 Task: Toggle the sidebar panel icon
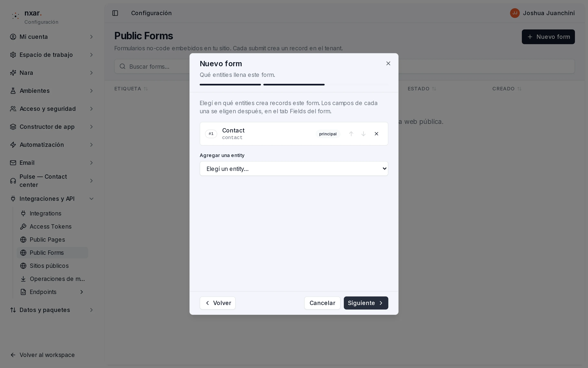click(115, 13)
